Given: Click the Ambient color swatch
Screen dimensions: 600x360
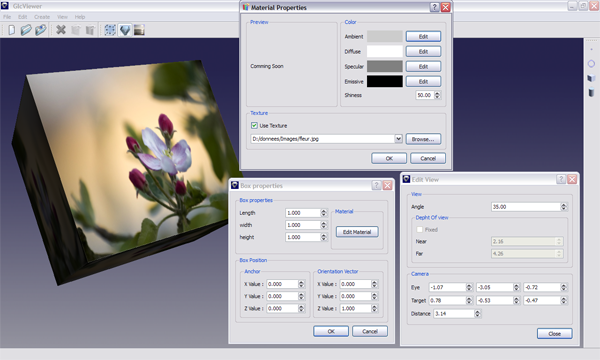Looking at the screenshot, I should pos(385,36).
